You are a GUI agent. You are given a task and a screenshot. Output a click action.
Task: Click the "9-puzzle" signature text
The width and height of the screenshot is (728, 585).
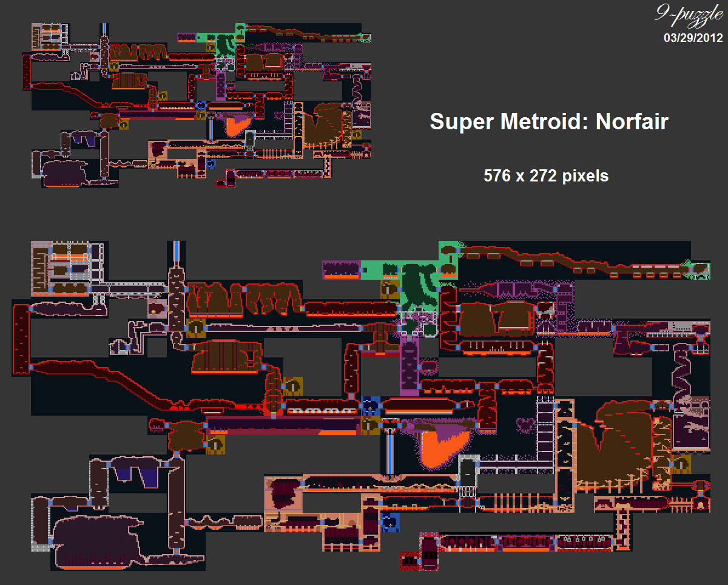coord(689,16)
